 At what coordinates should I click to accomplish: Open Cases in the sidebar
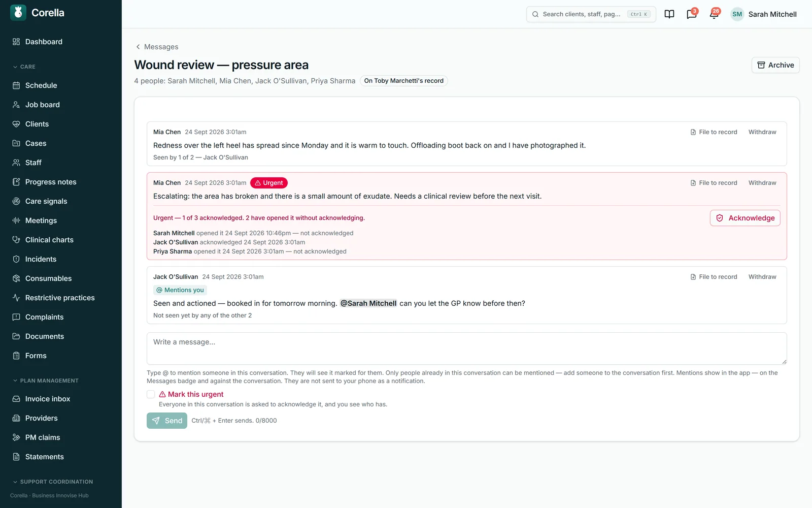pos(61,143)
